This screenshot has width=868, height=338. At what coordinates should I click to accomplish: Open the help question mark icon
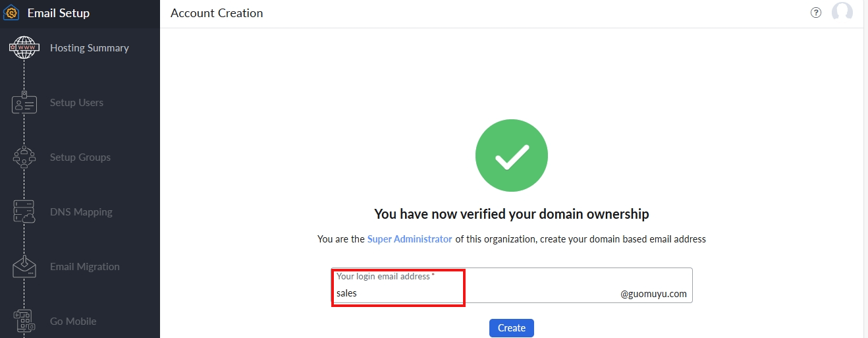pyautogui.click(x=816, y=13)
